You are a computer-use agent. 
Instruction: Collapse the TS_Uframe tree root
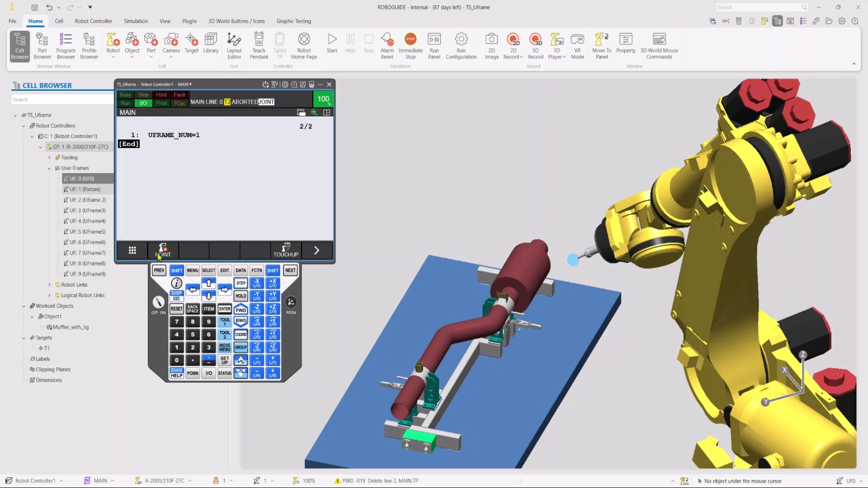[15, 115]
